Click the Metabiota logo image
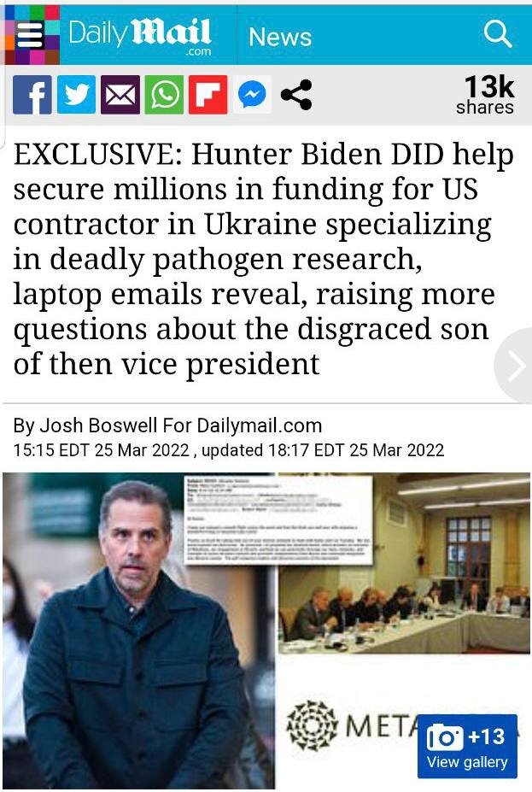This screenshot has width=532, height=792. click(354, 725)
